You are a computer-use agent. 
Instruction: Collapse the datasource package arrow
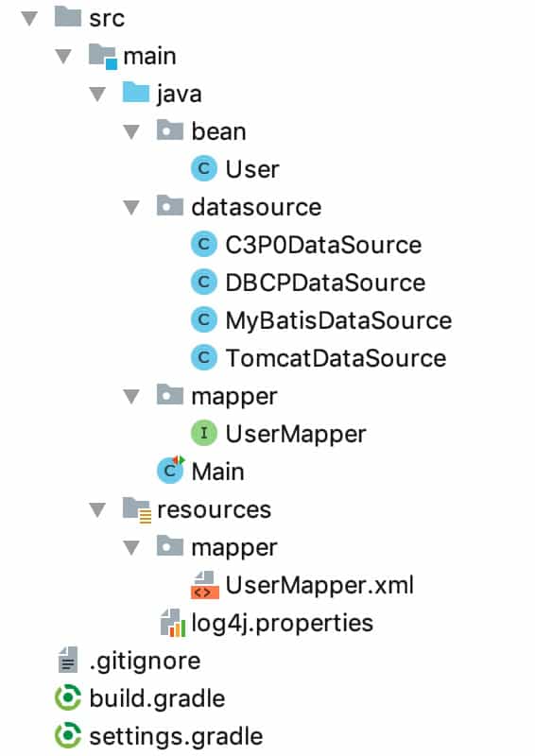pyautogui.click(x=131, y=208)
